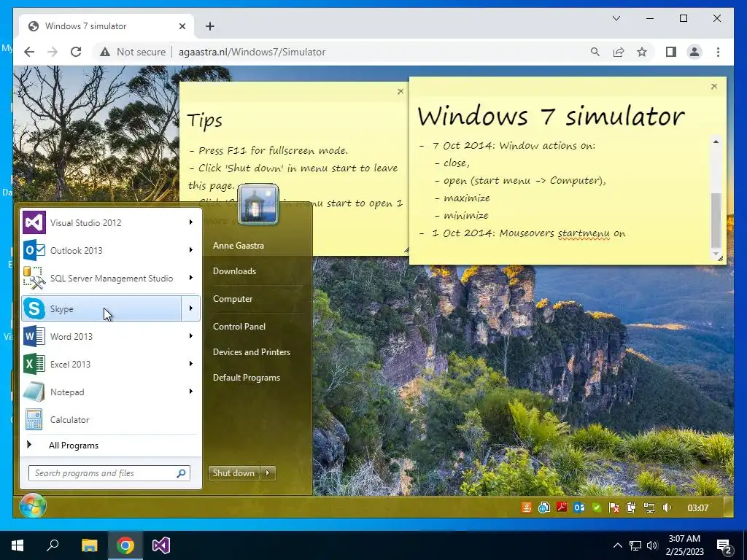Open All Programs list
The height and width of the screenshot is (560, 747).
pos(74,446)
